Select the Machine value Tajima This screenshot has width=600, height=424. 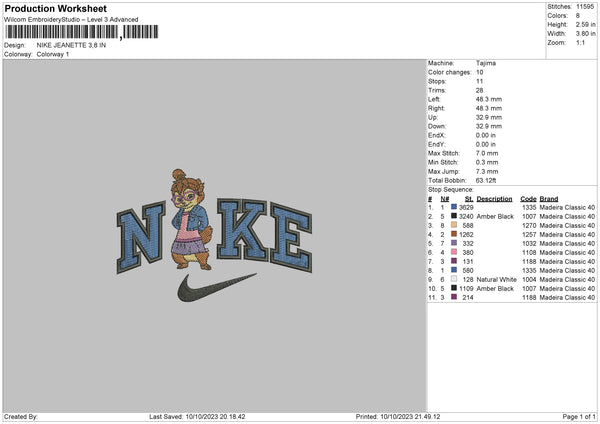point(486,63)
